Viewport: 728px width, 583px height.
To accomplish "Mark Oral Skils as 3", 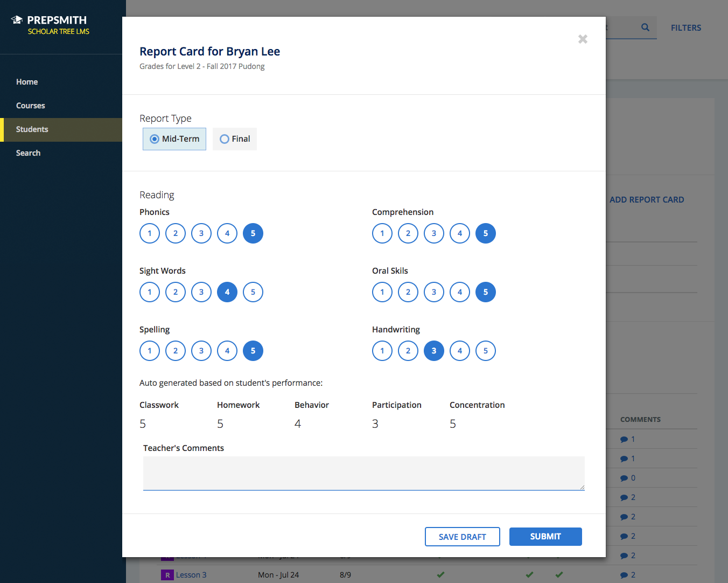I will pos(434,292).
